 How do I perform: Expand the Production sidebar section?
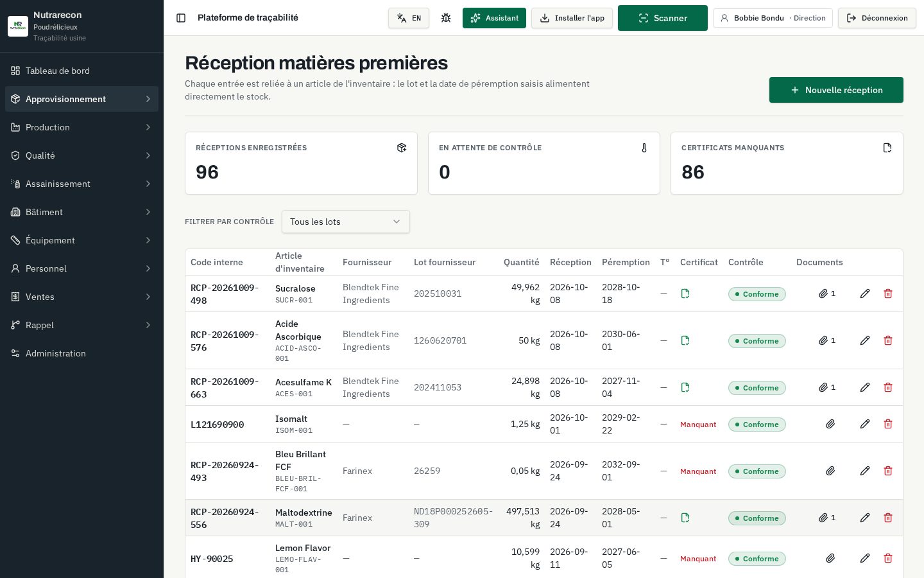[x=81, y=127]
